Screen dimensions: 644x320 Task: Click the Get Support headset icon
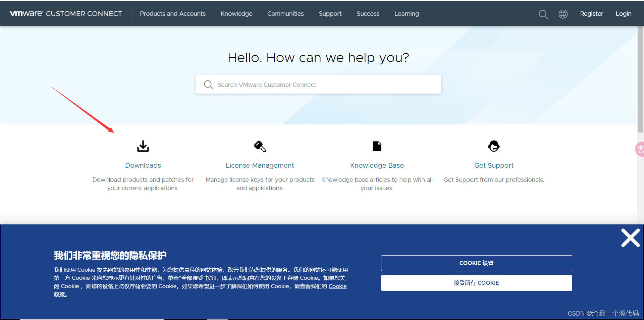pyautogui.click(x=494, y=146)
